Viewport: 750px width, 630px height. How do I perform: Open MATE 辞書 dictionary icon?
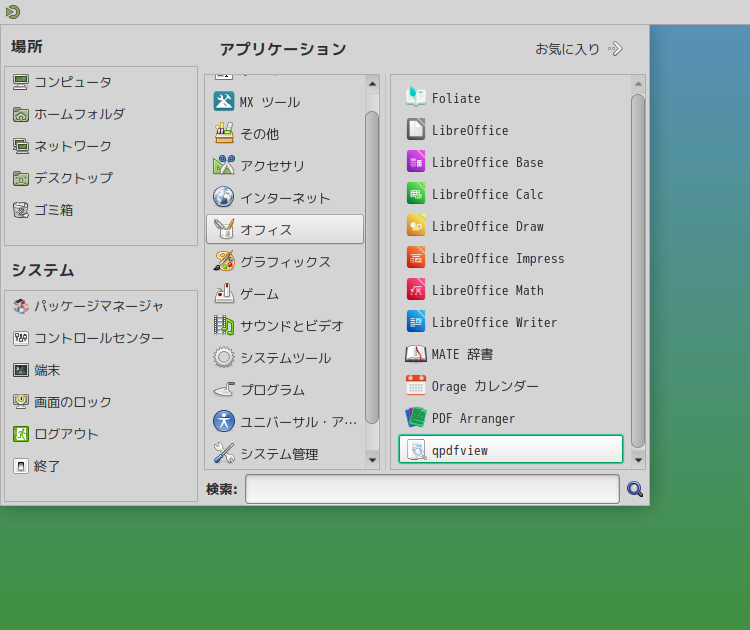tap(416, 354)
